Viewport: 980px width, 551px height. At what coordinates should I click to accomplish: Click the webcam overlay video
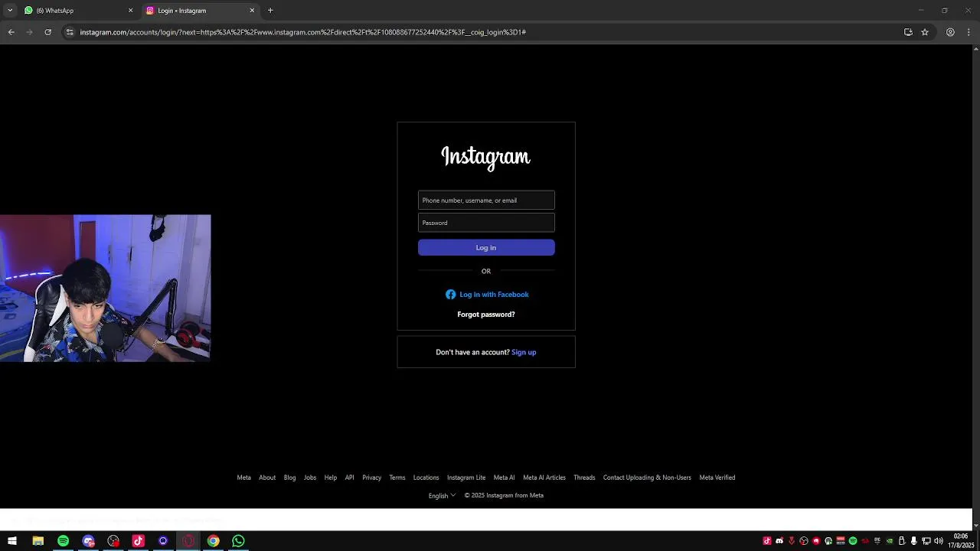pos(105,288)
